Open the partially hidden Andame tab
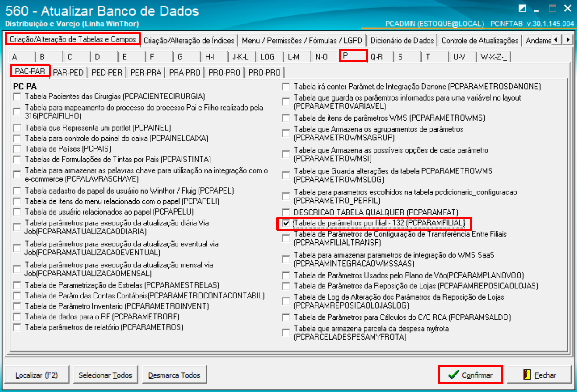 [x=538, y=41]
